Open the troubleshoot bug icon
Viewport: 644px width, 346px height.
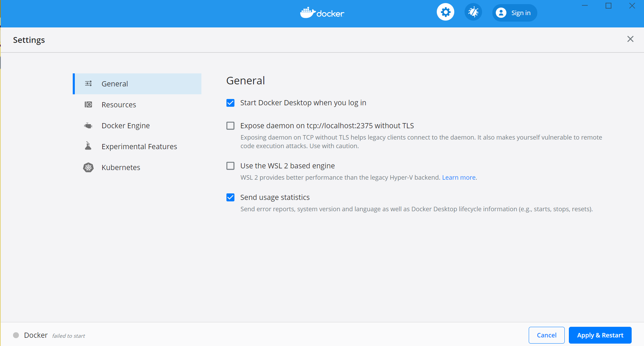[473, 12]
